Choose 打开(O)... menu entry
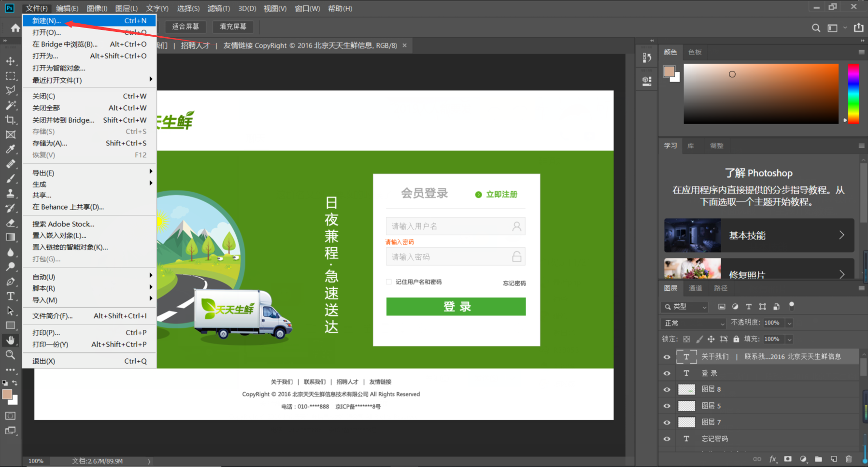868x467 pixels. point(89,32)
